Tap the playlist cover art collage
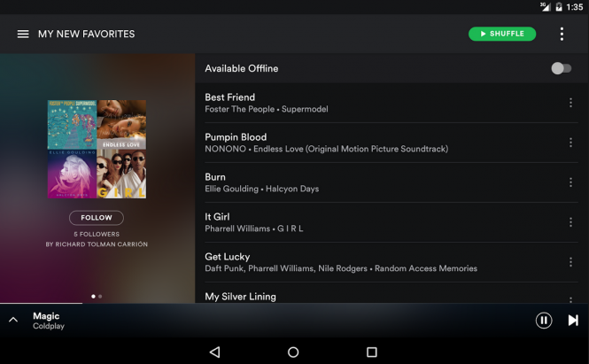This screenshot has height=364, width=589. pos(97,149)
